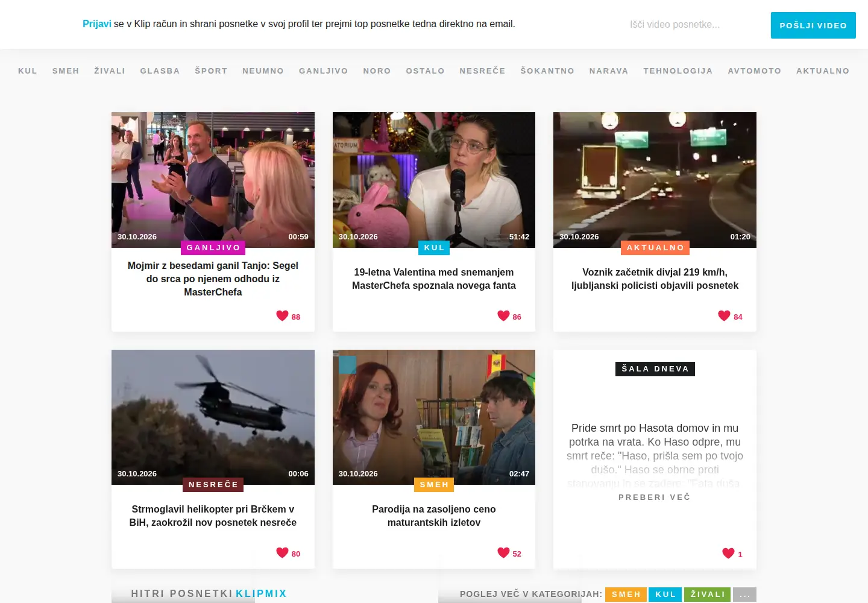868x603 pixels.
Task: Click the Prijavi login link
Action: 97,24
